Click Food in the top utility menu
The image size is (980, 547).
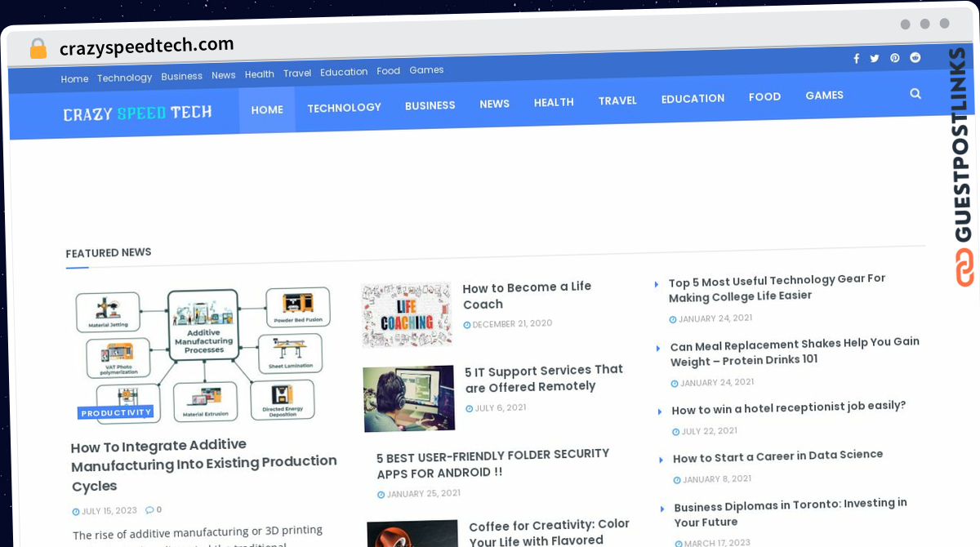click(388, 71)
